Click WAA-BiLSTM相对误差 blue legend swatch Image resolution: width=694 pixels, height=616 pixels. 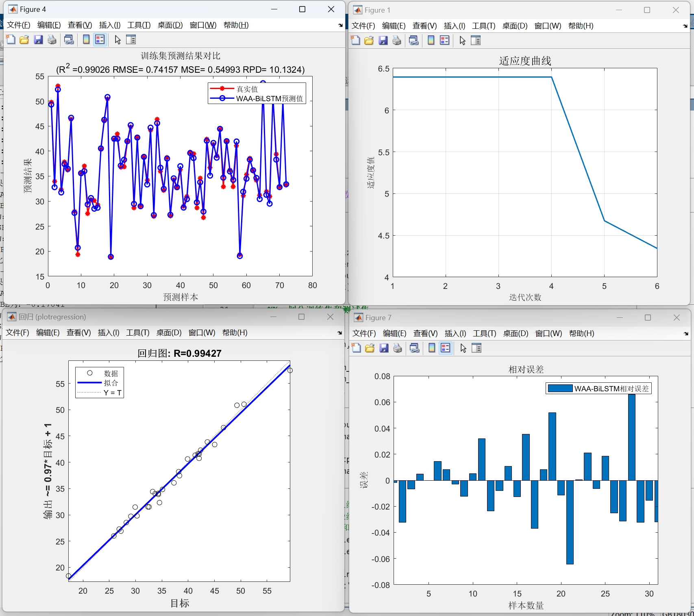coord(560,388)
